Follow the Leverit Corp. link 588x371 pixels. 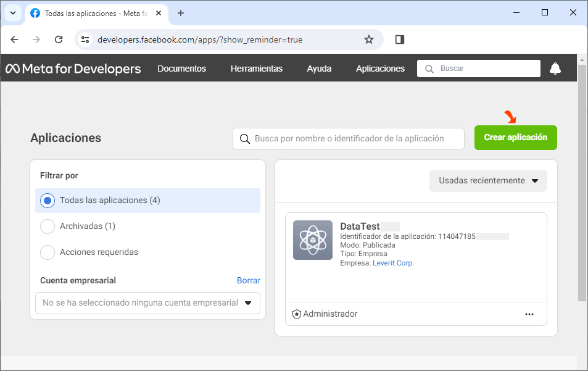pyautogui.click(x=394, y=263)
